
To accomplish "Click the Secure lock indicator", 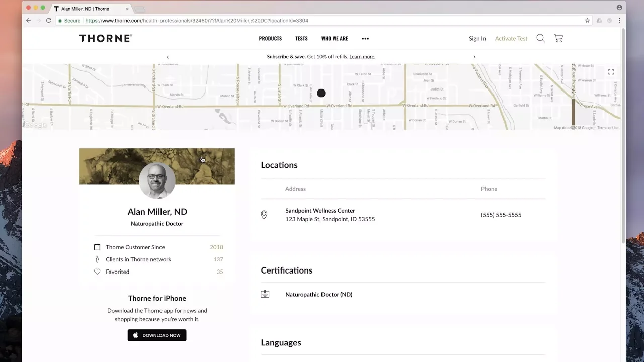I will [69, 21].
